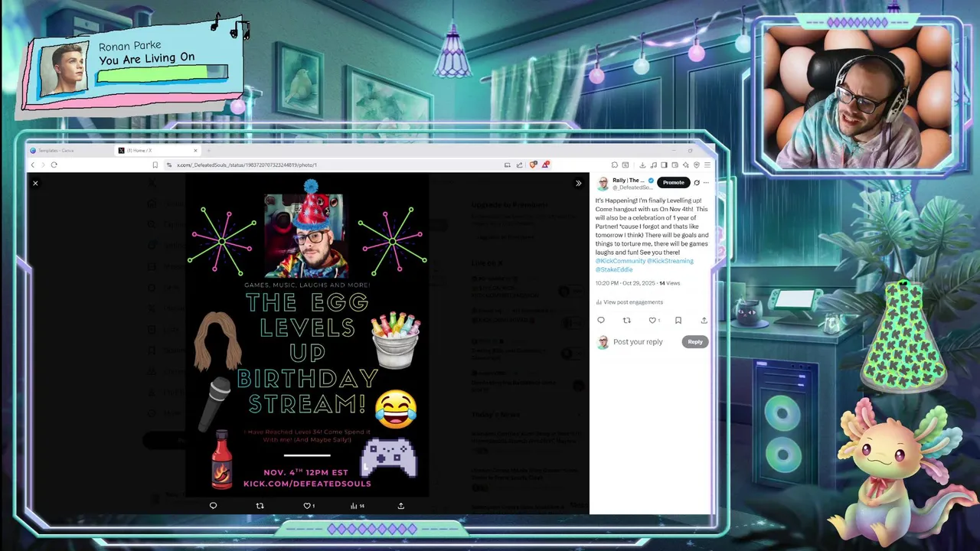Click repost icon in sidebar post
The image size is (980, 551).
[626, 321]
